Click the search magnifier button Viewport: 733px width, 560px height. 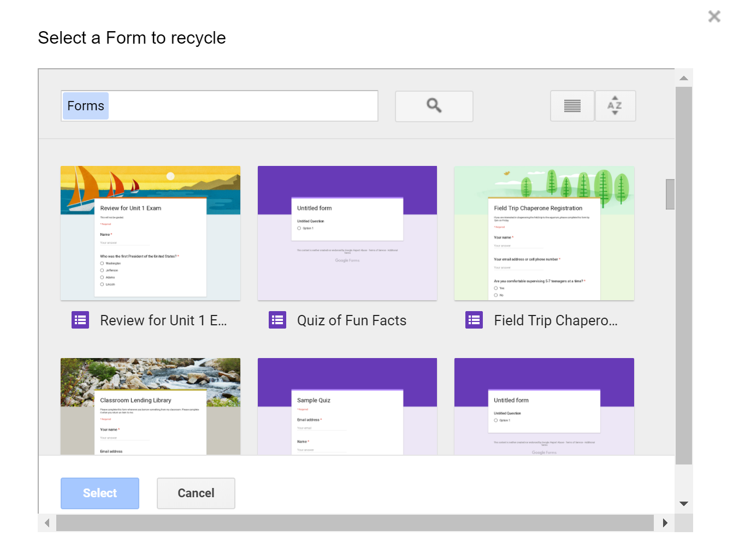pyautogui.click(x=434, y=106)
